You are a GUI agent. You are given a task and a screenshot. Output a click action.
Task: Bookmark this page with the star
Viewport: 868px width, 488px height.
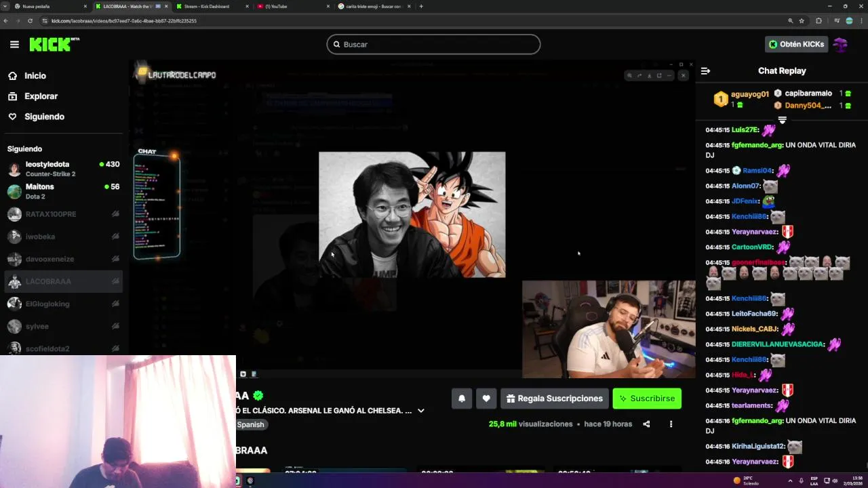coord(802,21)
